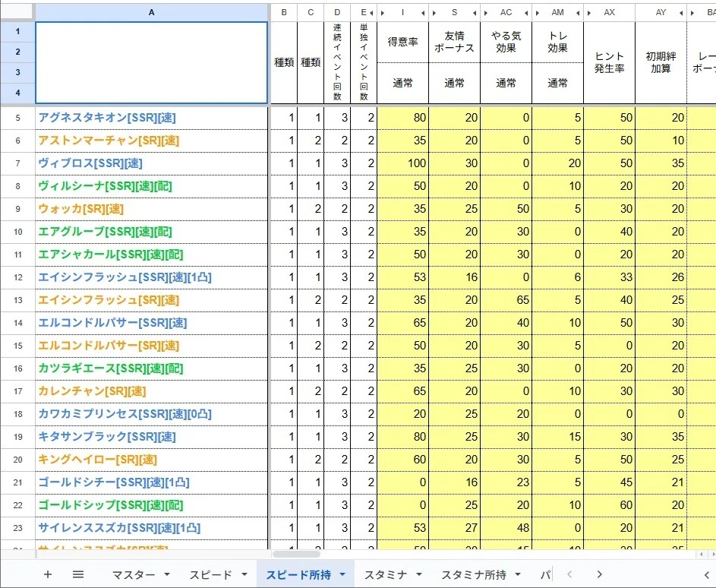Image resolution: width=716 pixels, height=588 pixels.
Task: Click the トレ効果 header cell
Action: (557, 42)
